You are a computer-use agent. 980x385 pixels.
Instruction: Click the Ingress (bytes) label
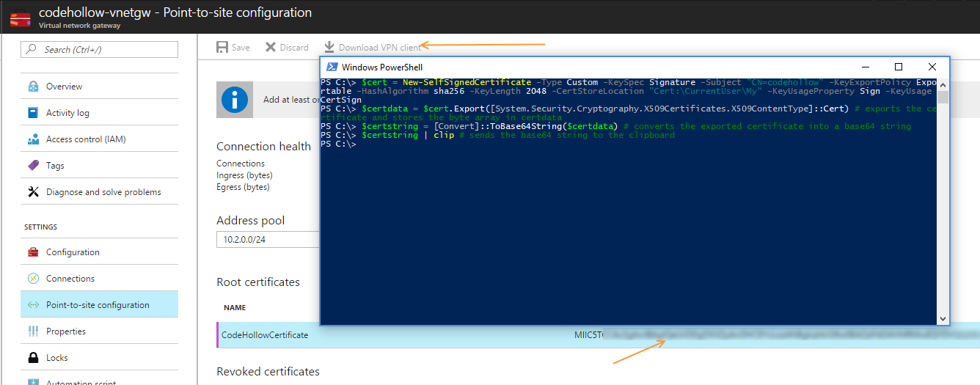244,175
